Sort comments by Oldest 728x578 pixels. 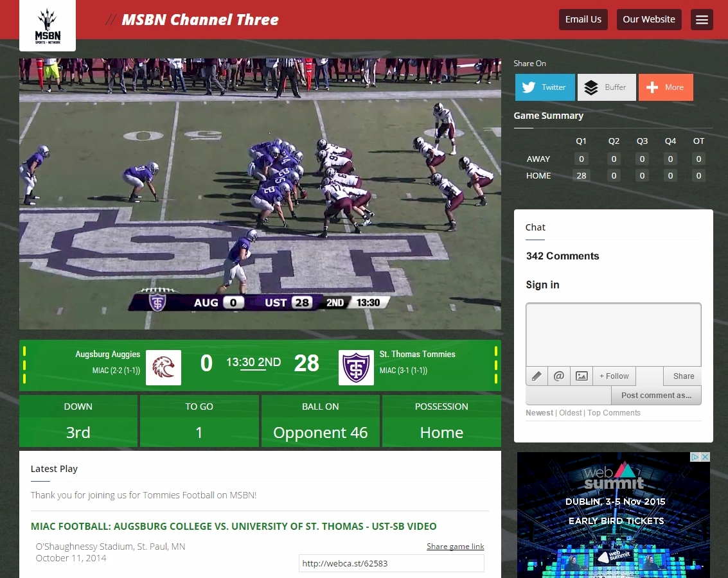[570, 413]
